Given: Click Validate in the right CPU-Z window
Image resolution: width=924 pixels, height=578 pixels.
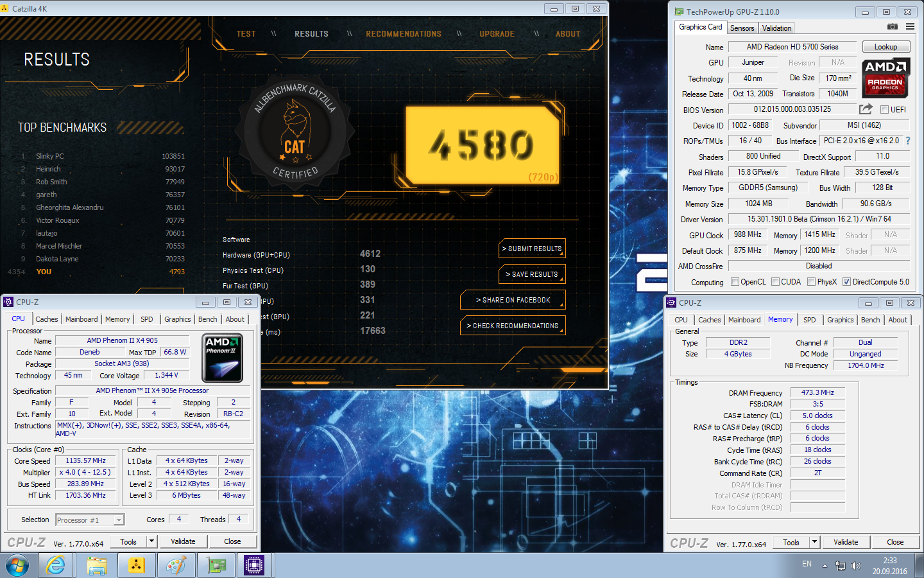Looking at the screenshot, I should tap(846, 542).
